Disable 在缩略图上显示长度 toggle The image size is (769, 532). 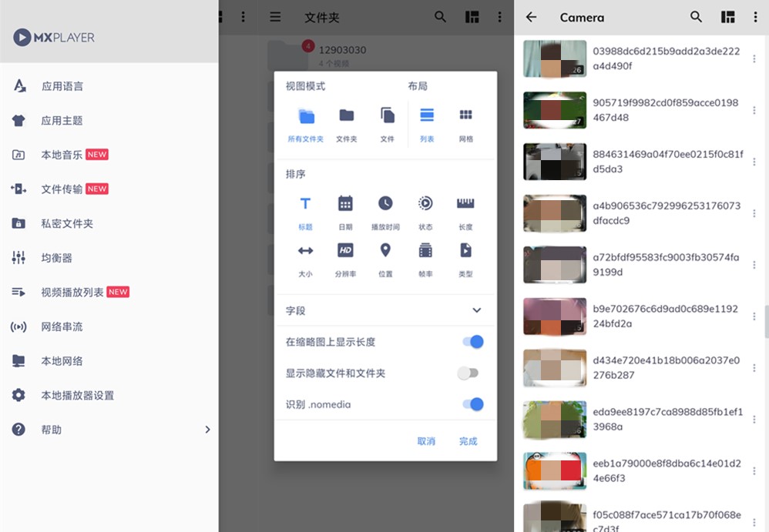coord(472,340)
